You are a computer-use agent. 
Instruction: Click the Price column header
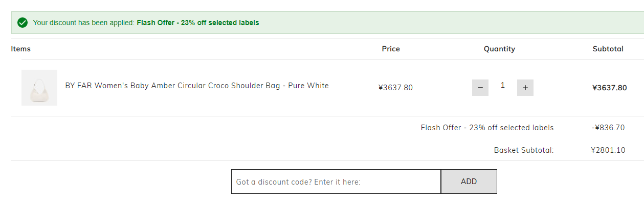pos(391,49)
